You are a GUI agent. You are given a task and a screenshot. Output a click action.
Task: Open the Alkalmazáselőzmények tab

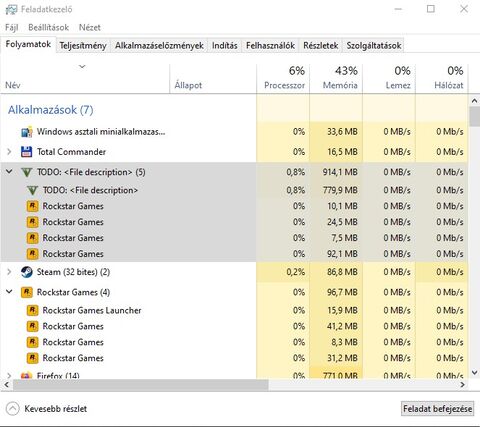(159, 46)
